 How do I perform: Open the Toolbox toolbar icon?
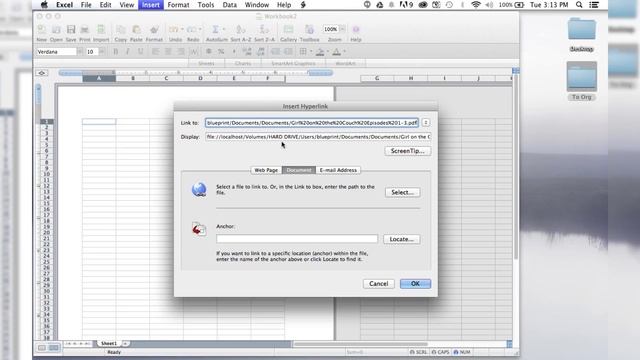click(309, 30)
